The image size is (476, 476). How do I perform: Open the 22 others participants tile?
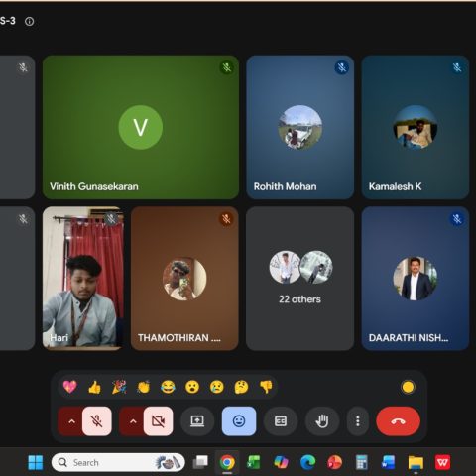tap(300, 279)
